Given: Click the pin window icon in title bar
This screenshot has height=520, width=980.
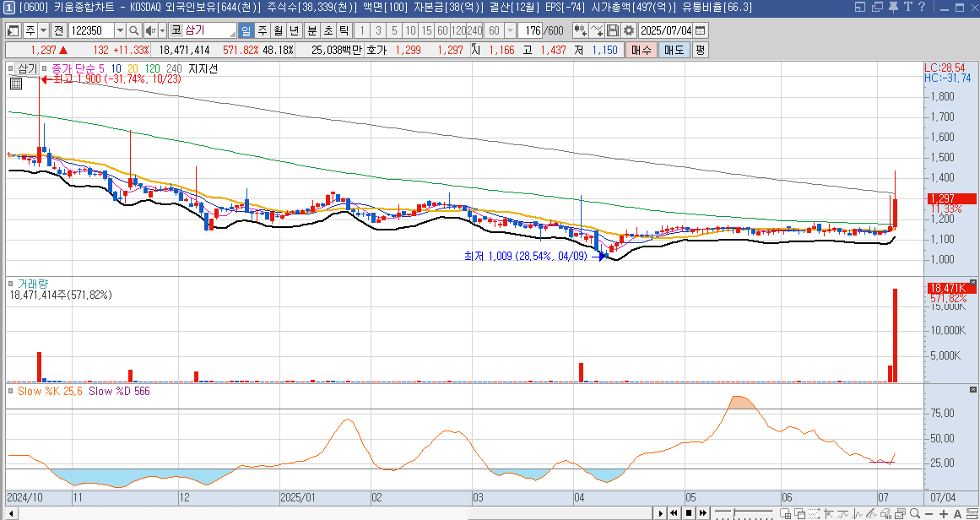Looking at the screenshot, I should pyautogui.click(x=893, y=7).
